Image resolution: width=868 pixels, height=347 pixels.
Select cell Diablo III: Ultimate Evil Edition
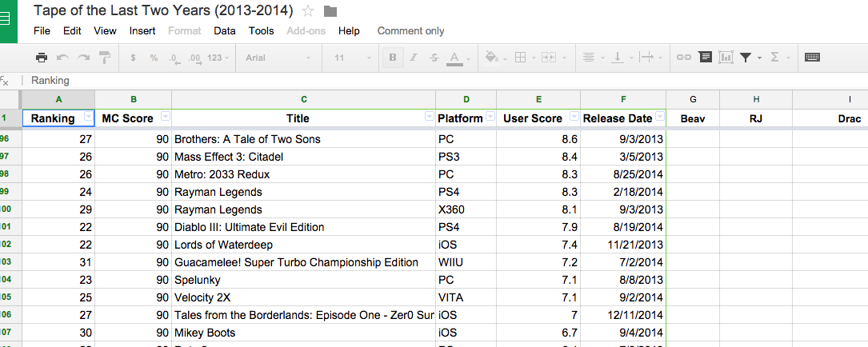point(304,227)
